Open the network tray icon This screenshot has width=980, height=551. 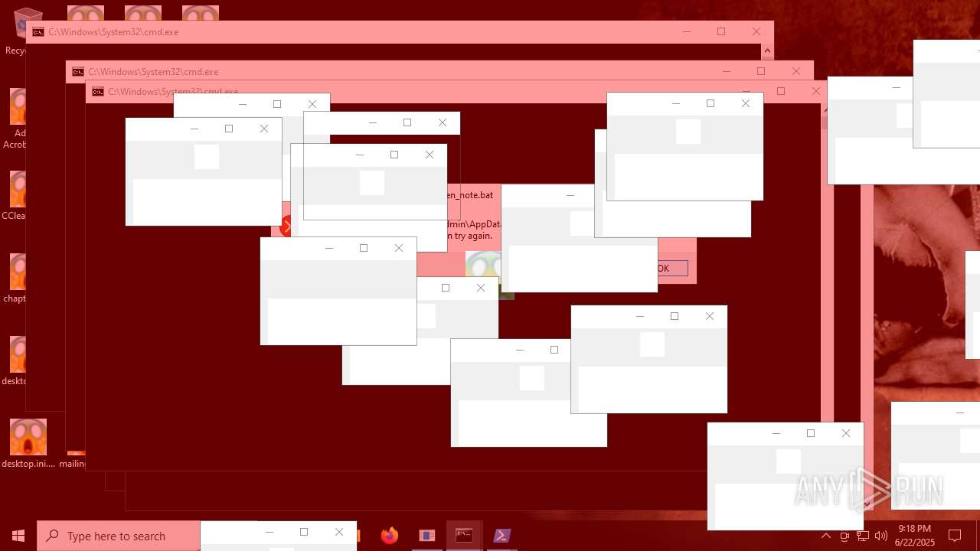[863, 536]
